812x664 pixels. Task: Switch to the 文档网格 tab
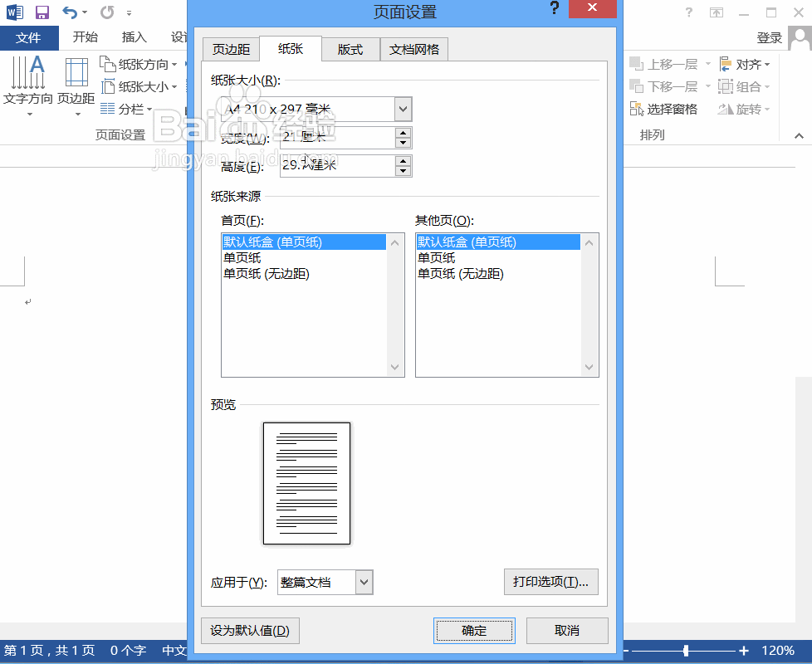(x=414, y=49)
